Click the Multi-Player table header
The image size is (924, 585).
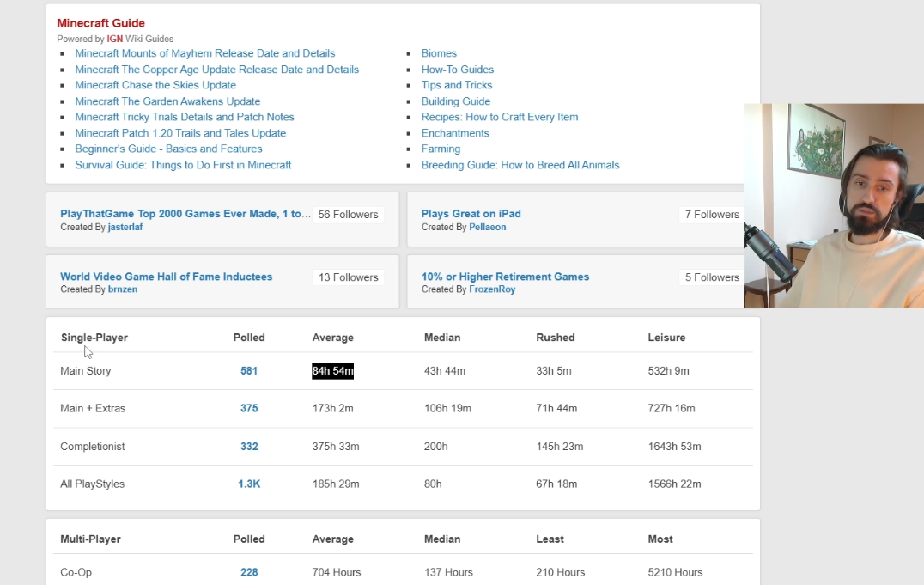coord(90,539)
